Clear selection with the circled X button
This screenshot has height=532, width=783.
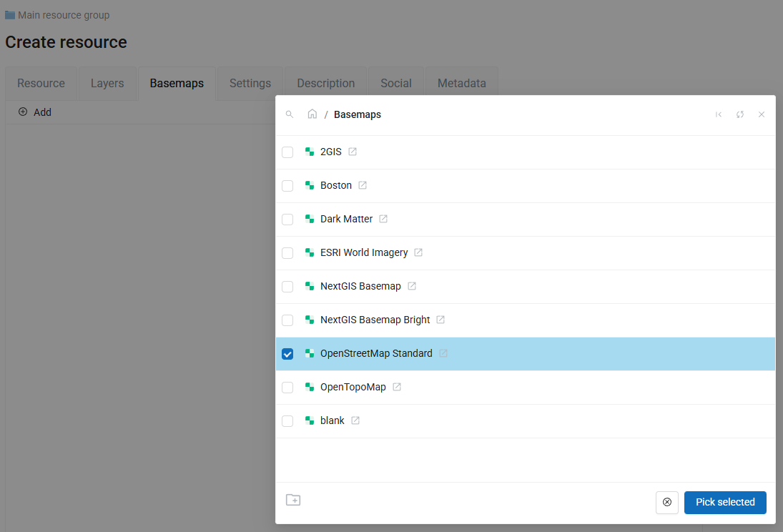pos(667,502)
